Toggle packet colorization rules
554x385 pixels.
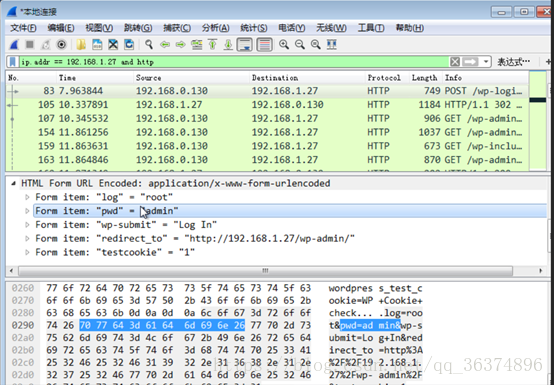coord(264,45)
